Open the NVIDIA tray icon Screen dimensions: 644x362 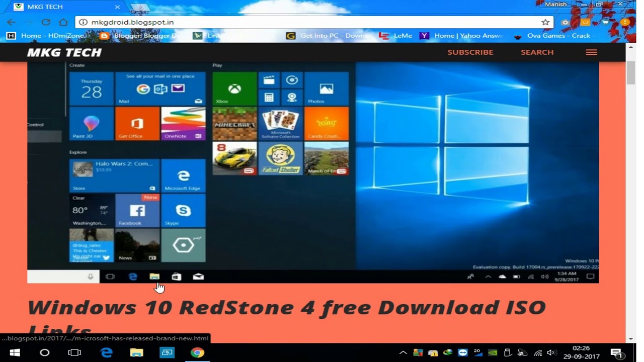[x=492, y=353]
